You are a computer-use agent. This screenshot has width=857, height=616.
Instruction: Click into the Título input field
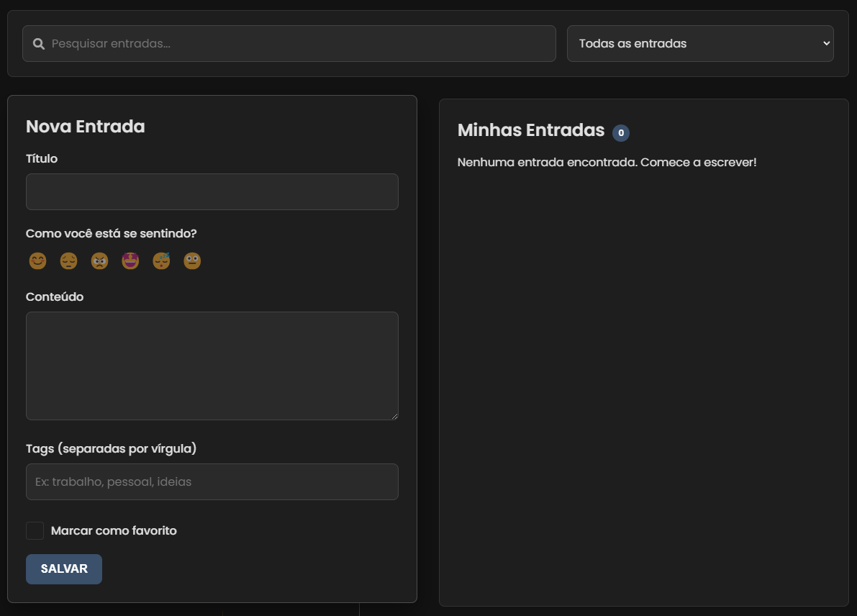click(x=212, y=192)
